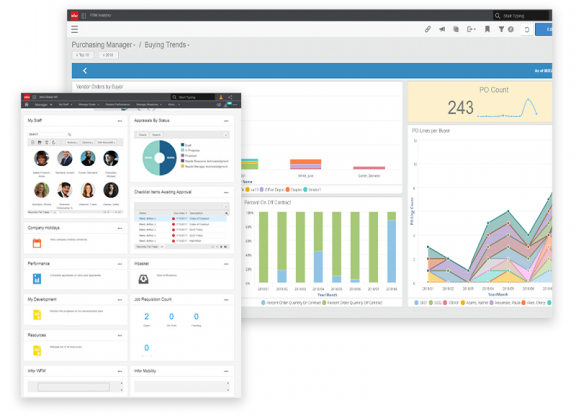Open the filter funnel icon
Screen dimensions: 576x415
point(501,29)
